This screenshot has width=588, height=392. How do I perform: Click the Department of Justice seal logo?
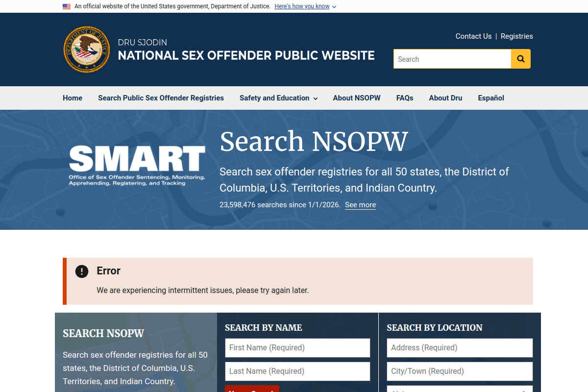[87, 49]
